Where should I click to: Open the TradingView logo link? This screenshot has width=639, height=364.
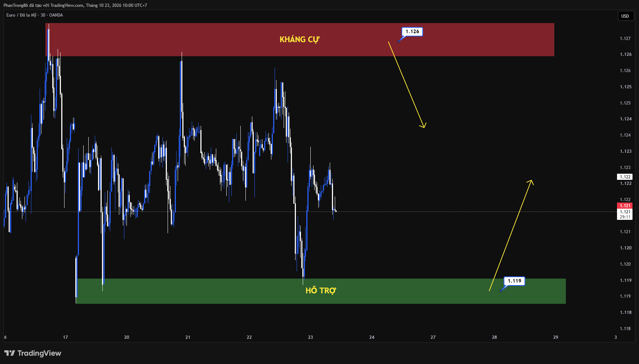[x=33, y=353]
